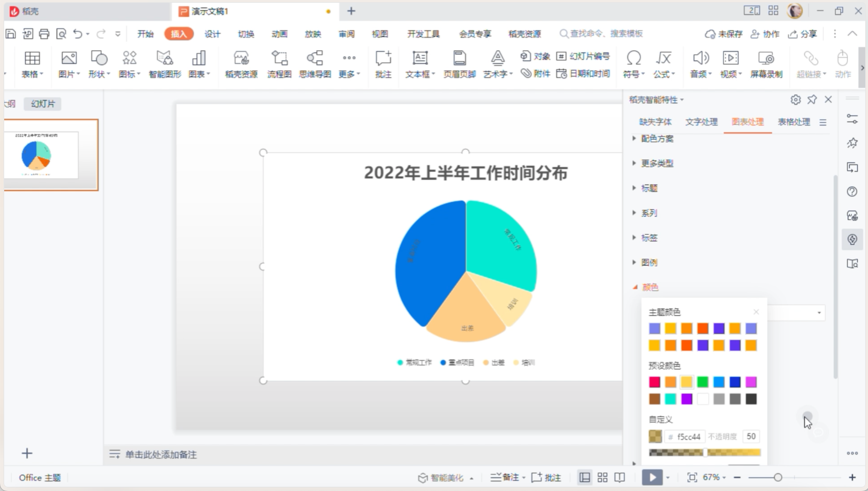Click 插入 menu in the ribbon
The height and width of the screenshot is (491, 868).
pyautogui.click(x=180, y=34)
